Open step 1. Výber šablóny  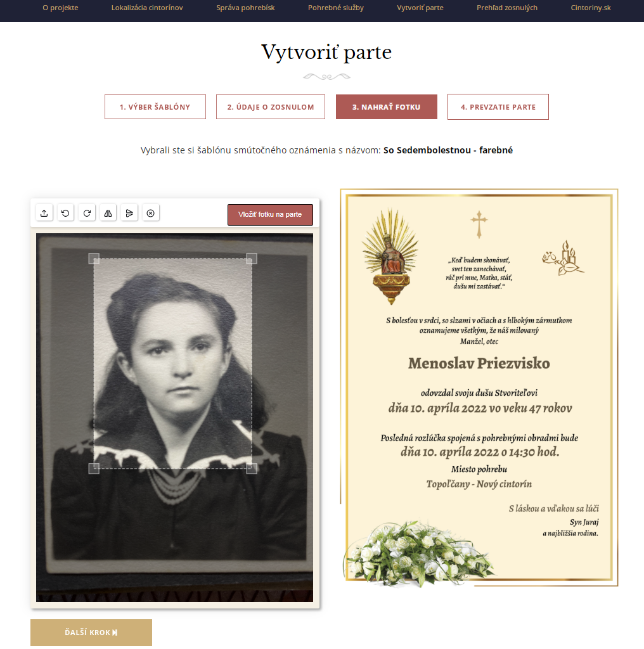pos(155,106)
